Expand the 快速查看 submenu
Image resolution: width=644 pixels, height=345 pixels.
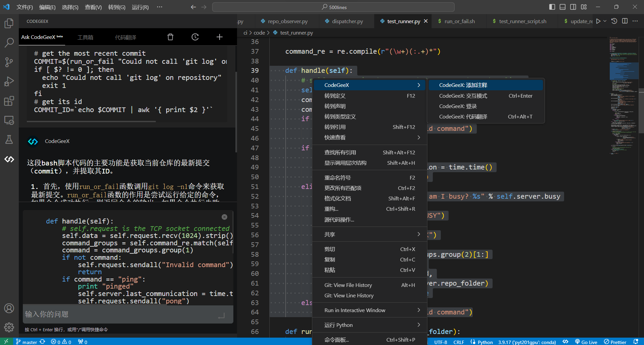coord(369,138)
